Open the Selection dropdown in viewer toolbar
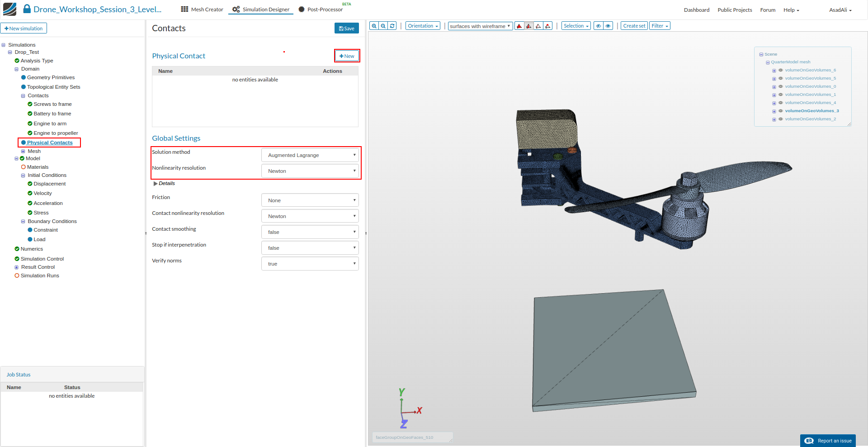Viewport: 868px width, 447px height. coord(576,26)
